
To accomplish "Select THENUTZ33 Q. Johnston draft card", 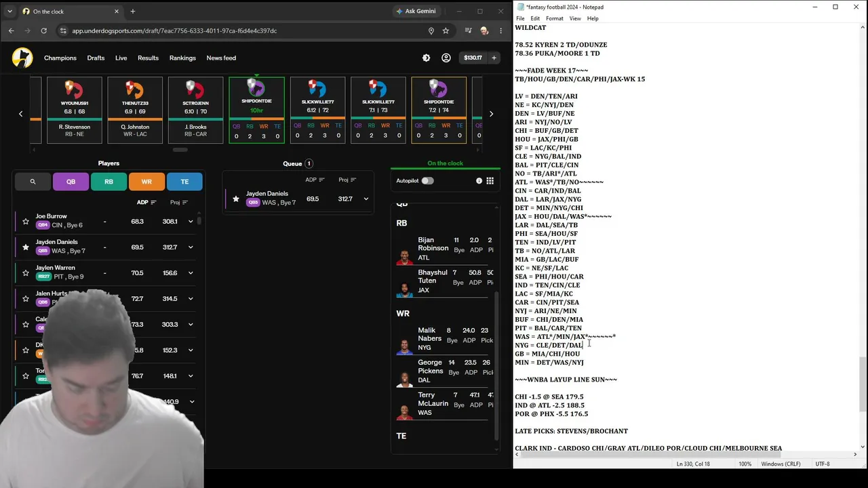I will coord(134,110).
